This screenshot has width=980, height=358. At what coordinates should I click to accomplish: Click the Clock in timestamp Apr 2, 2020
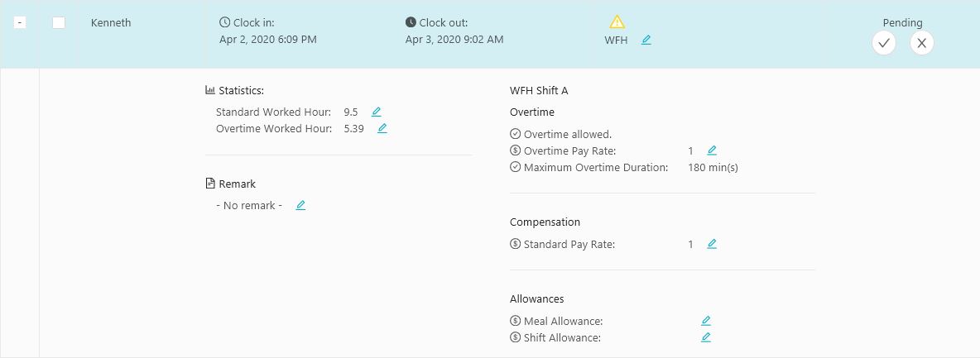(x=268, y=40)
